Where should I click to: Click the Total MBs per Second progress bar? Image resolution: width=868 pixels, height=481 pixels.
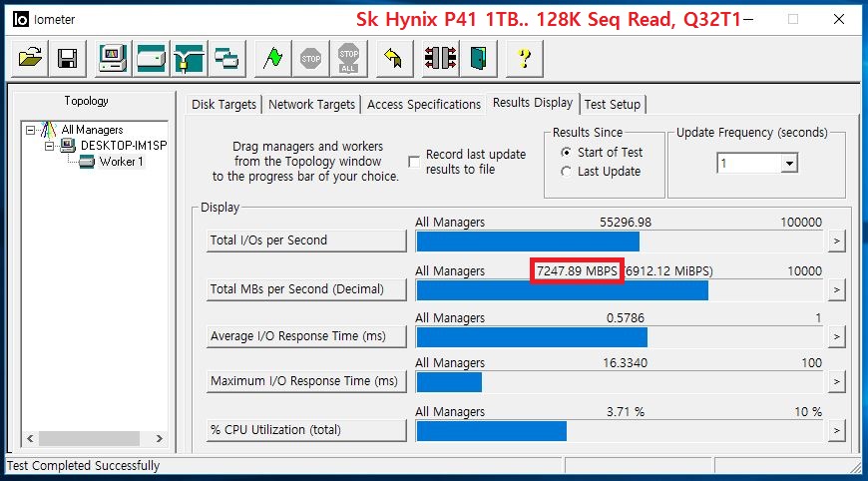click(620, 290)
